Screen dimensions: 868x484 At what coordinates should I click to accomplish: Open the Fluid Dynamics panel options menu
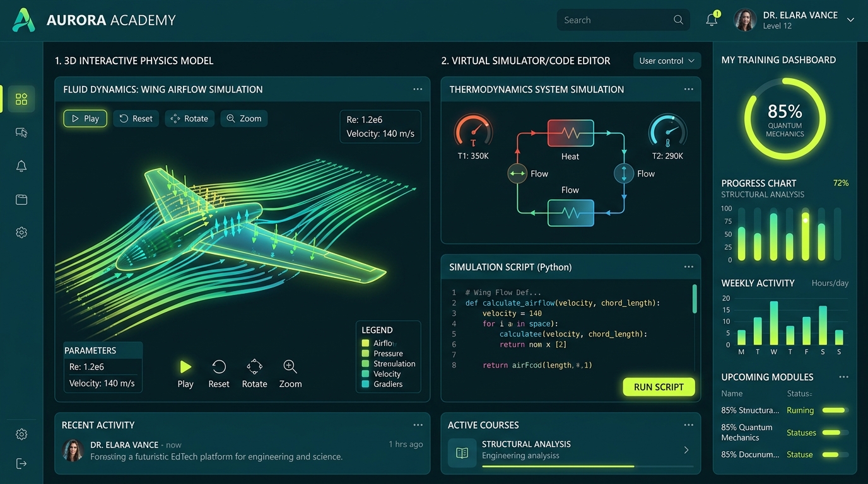[418, 89]
